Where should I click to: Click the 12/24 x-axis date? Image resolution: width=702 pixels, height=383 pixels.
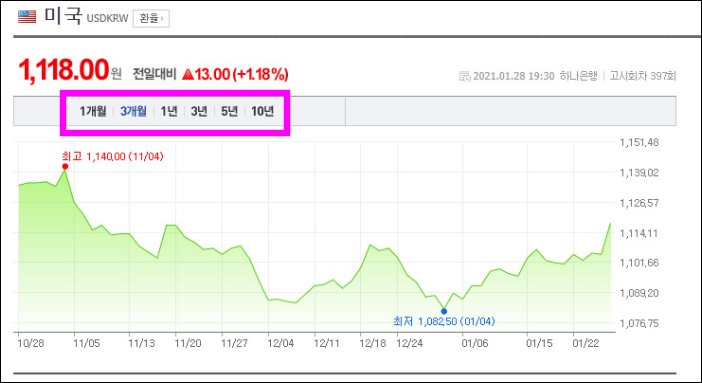(x=410, y=343)
